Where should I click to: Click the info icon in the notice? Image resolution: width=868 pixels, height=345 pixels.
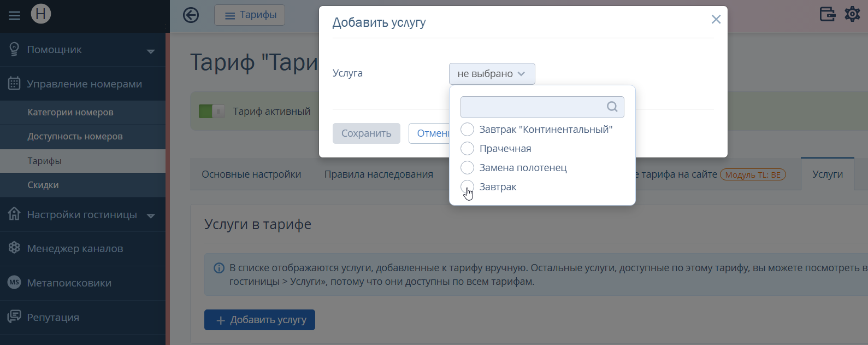219,268
